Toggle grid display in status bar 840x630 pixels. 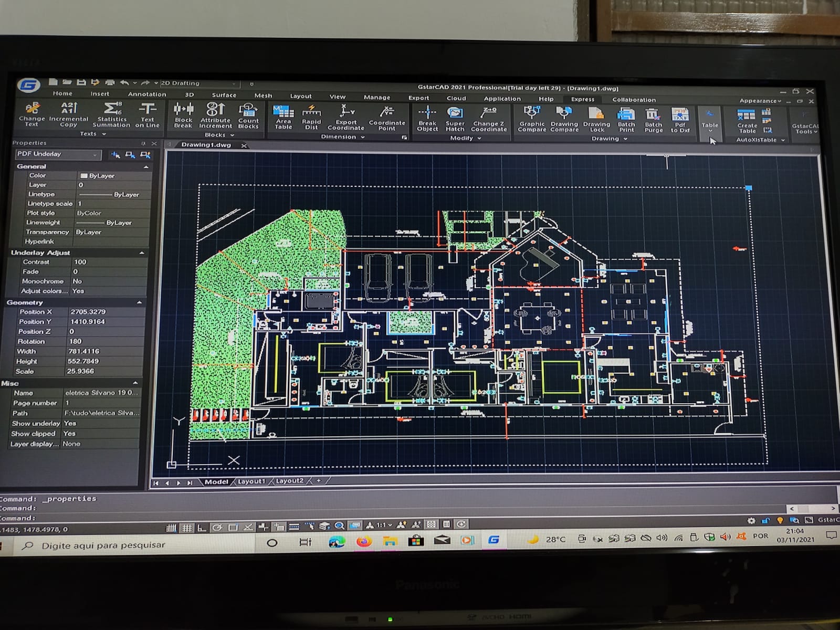click(x=187, y=528)
